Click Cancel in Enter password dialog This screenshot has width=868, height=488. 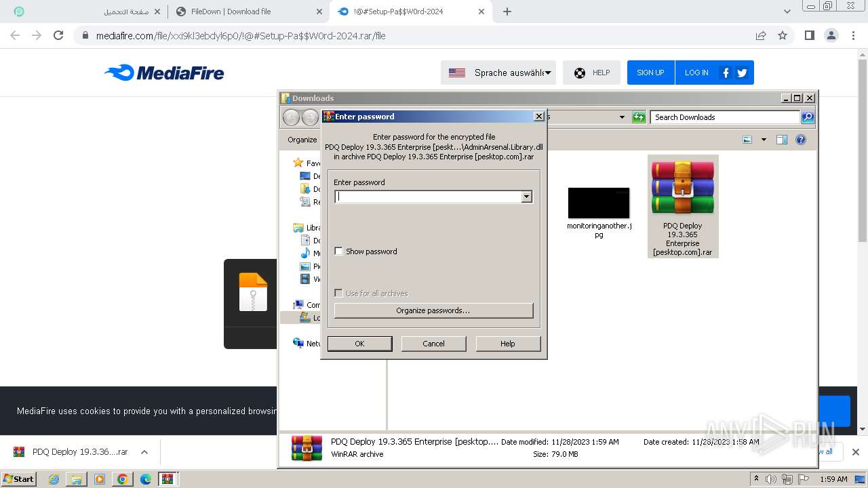(433, 344)
